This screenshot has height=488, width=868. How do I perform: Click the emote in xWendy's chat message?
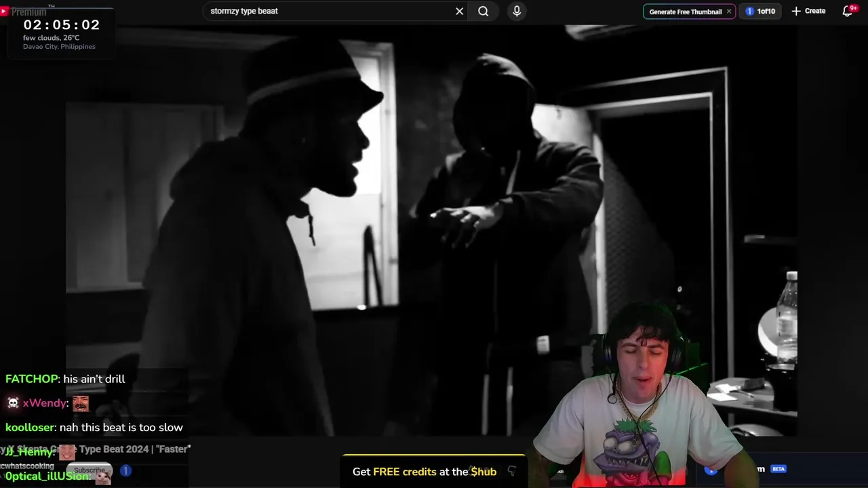tap(81, 404)
